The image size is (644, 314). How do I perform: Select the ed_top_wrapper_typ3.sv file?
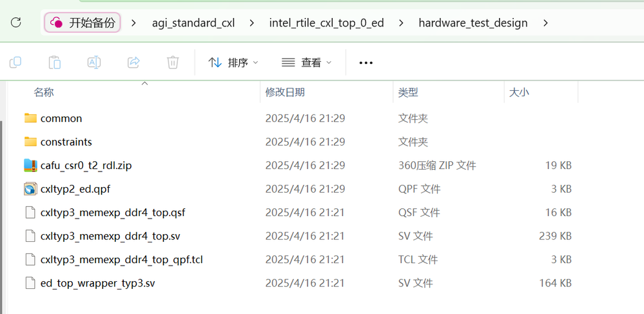pyautogui.click(x=97, y=283)
